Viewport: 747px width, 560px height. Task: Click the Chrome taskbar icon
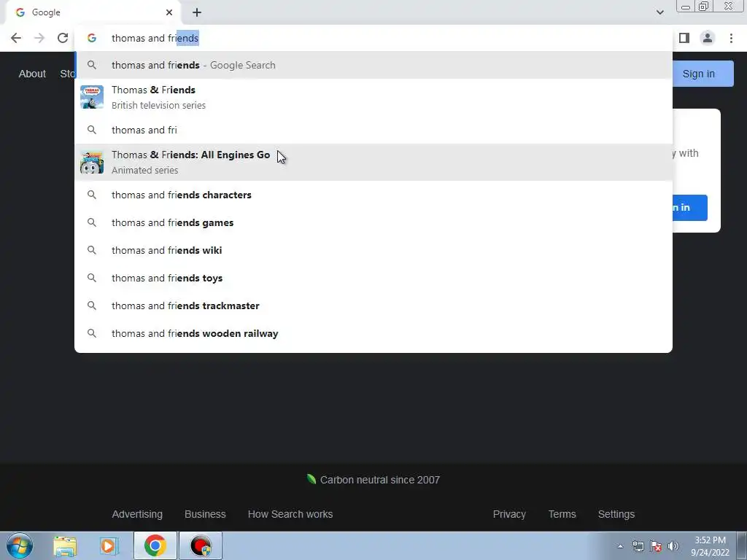(x=155, y=545)
